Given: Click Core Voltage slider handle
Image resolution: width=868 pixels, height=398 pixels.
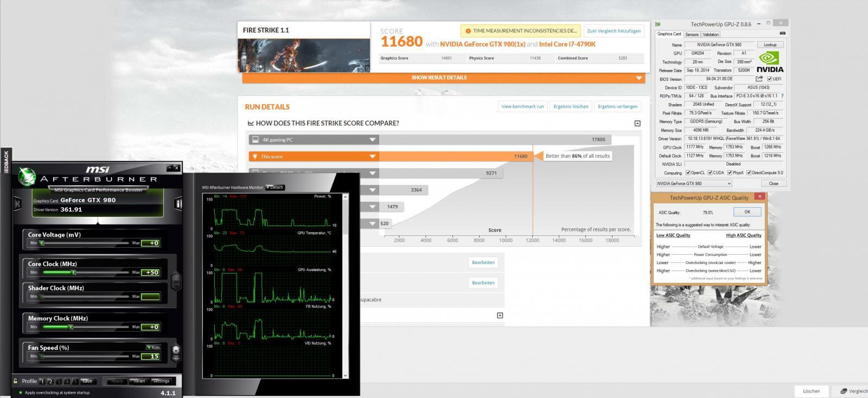Looking at the screenshot, I should coord(41,243).
